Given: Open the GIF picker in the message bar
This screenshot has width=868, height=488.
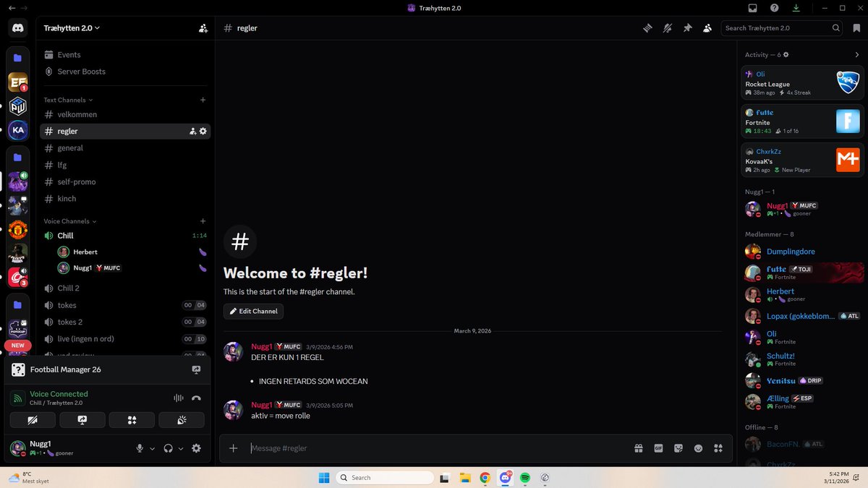Looking at the screenshot, I should tap(658, 448).
